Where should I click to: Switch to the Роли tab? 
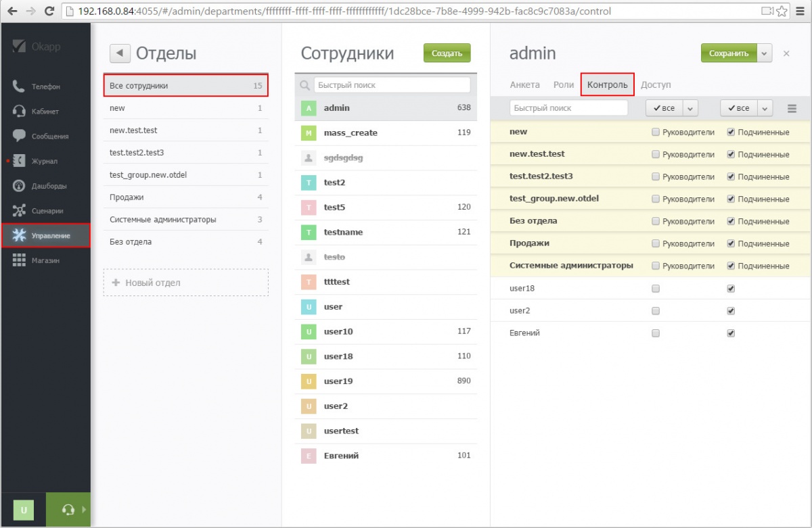tap(563, 85)
